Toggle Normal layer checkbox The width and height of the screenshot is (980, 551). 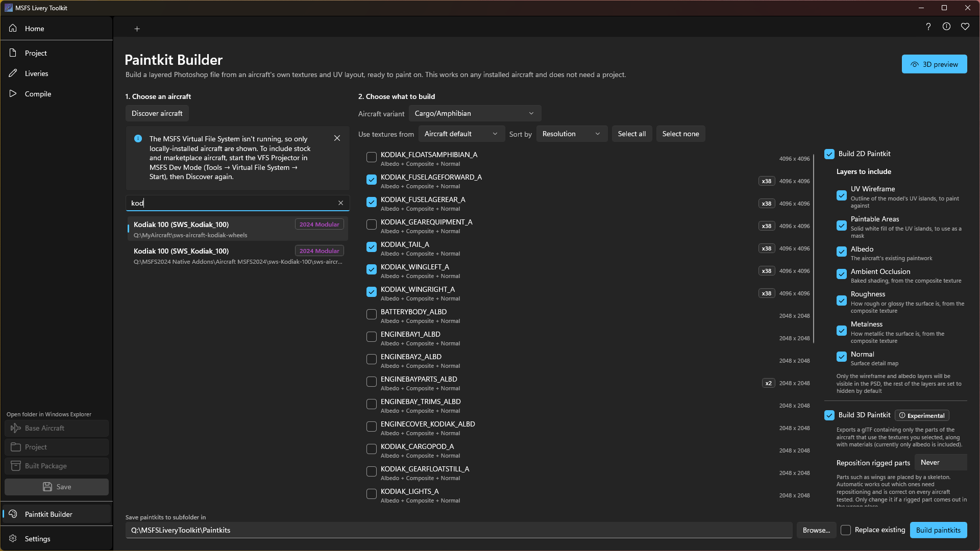point(842,357)
